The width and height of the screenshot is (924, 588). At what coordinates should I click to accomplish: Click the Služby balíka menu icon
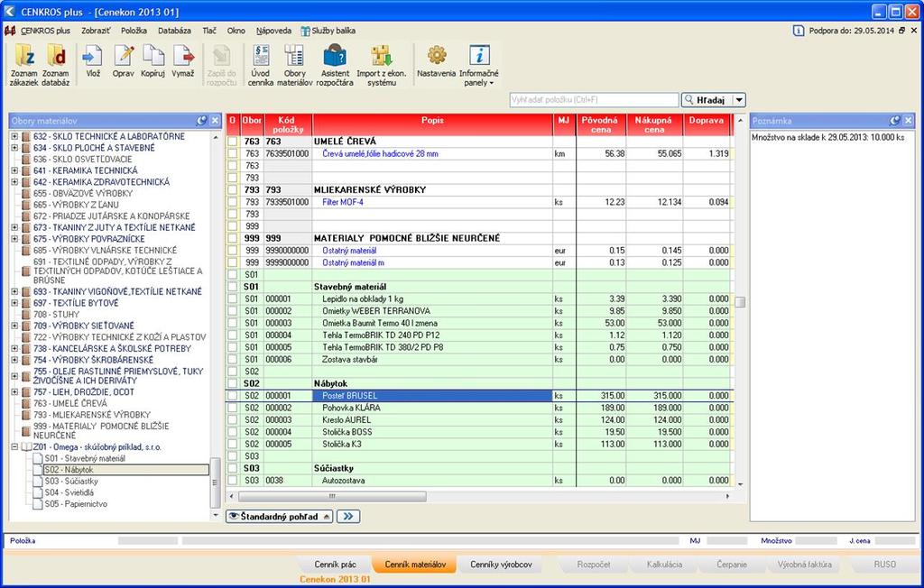coord(305,31)
